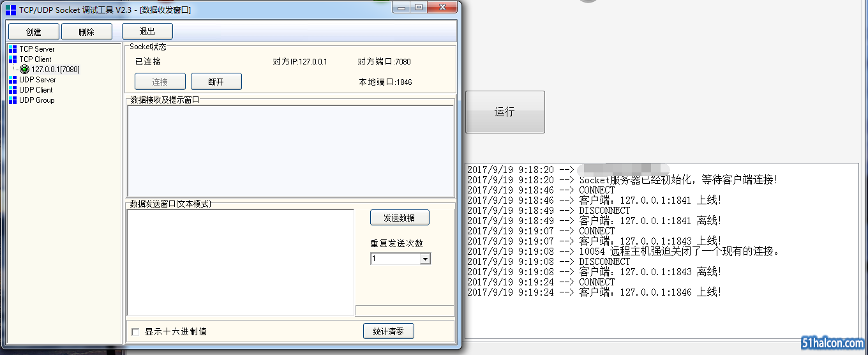Close the Socket debug tool window

point(442,8)
